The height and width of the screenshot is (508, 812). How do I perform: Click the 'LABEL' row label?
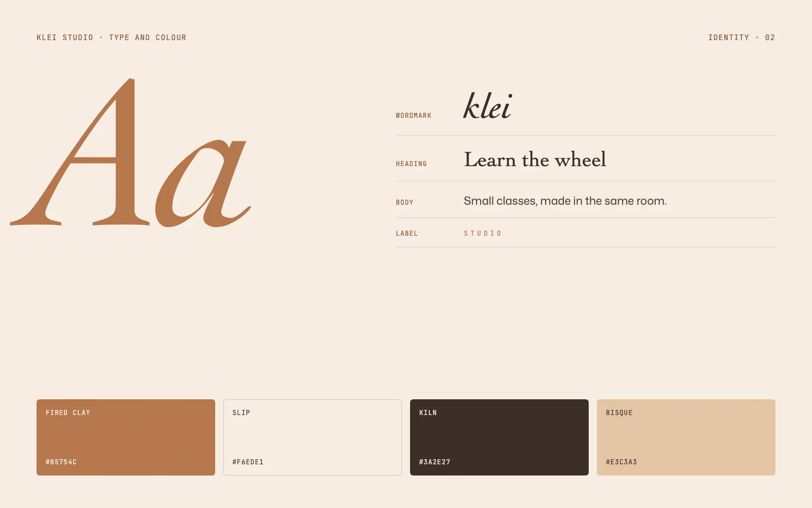[x=407, y=234]
